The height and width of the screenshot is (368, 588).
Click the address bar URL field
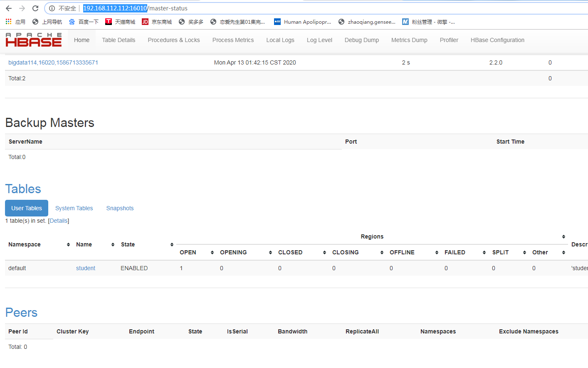tap(316, 8)
